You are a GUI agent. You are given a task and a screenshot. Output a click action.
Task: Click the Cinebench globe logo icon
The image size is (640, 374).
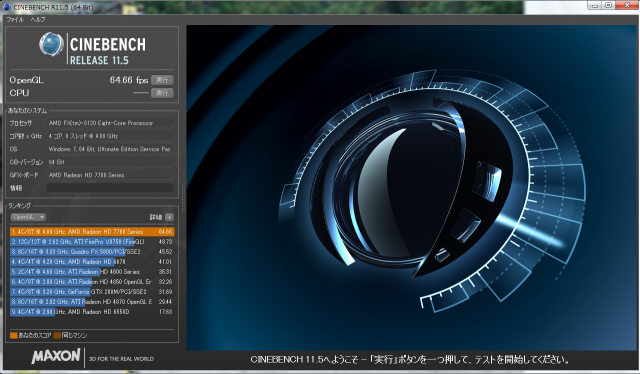point(51,45)
